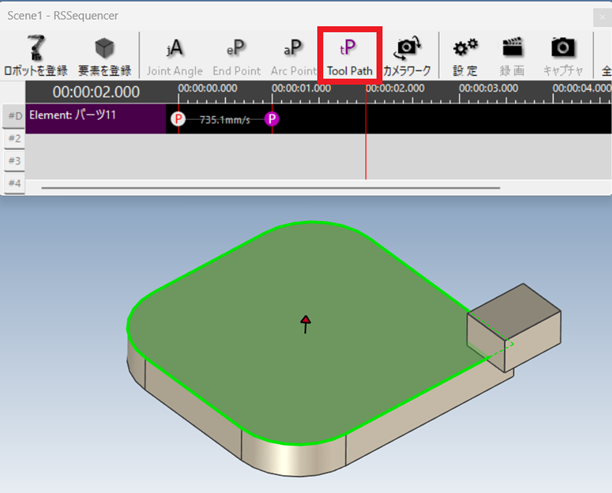
Task: Close the RSSequencer window
Action: [x=602, y=17]
